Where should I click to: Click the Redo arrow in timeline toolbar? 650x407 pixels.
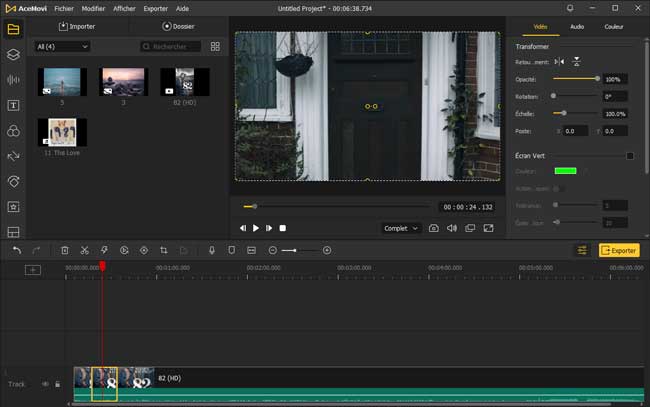(36, 250)
